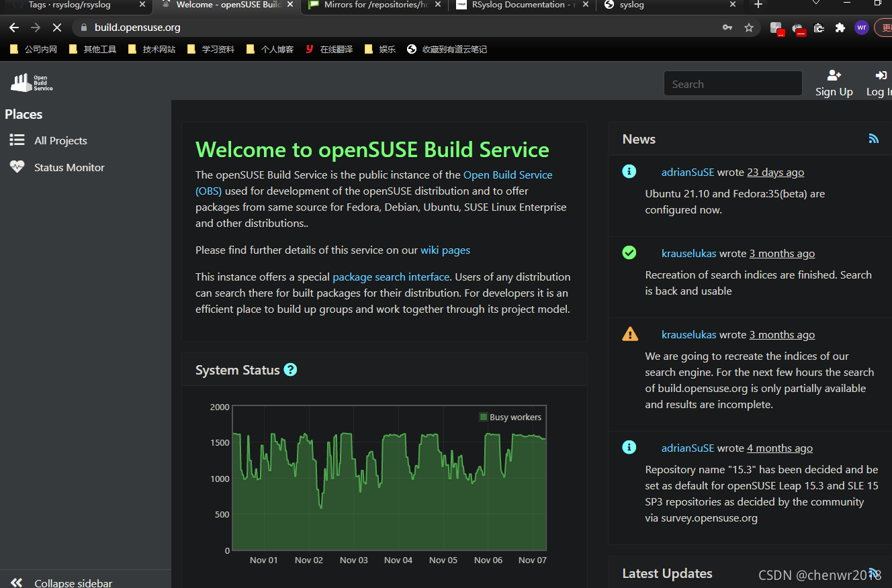Viewport: 892px width, 588px height.
Task: Close the Tags rsyslog/rsyslog tab
Action: pyautogui.click(x=142, y=5)
